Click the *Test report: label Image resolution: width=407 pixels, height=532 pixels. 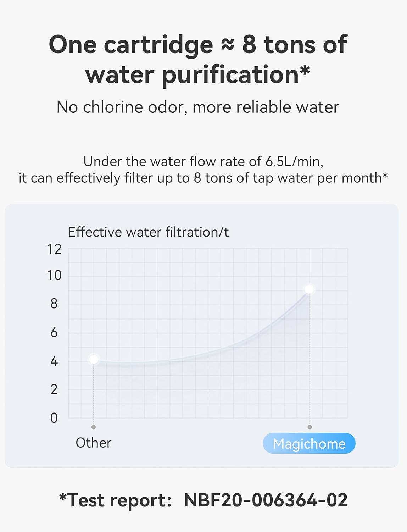click(x=115, y=500)
